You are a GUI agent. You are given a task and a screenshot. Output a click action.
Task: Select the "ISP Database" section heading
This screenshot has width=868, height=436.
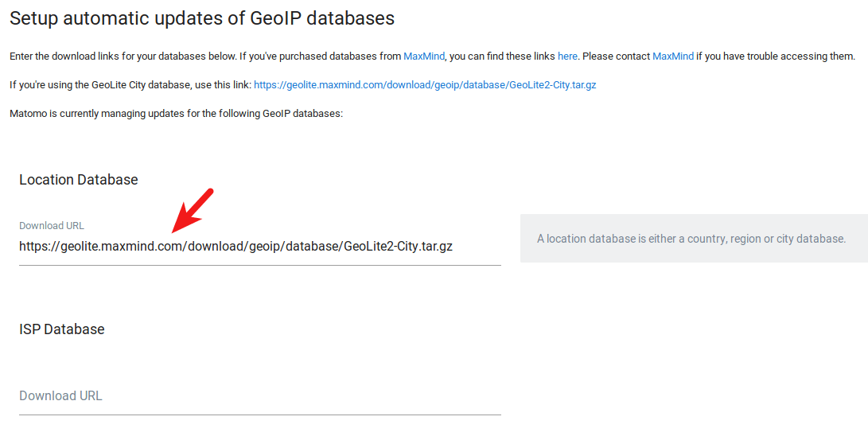[x=62, y=329]
